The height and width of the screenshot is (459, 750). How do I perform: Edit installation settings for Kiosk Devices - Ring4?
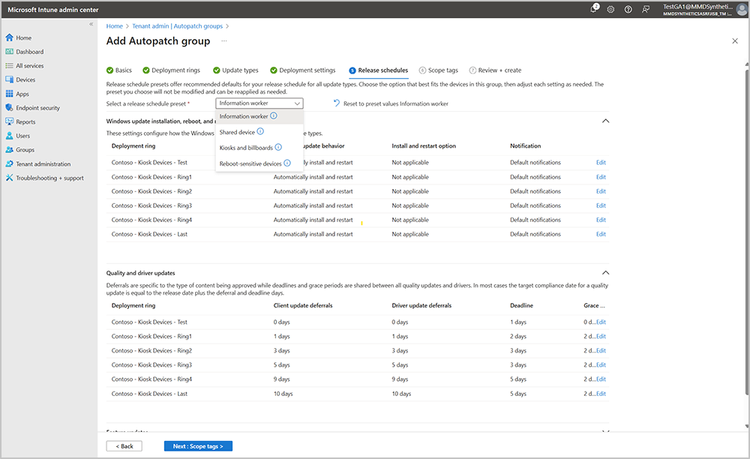pos(601,220)
